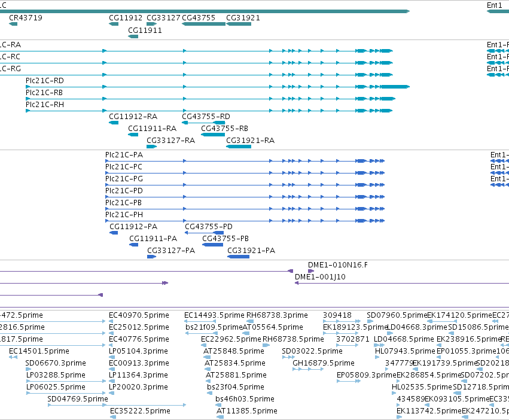
Task: Open the LP20020.3prime EST label
Action: click(x=139, y=387)
